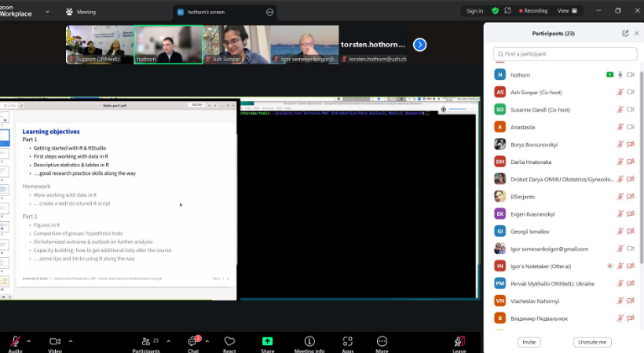Open the Apps icon in toolbar

[x=347, y=341]
